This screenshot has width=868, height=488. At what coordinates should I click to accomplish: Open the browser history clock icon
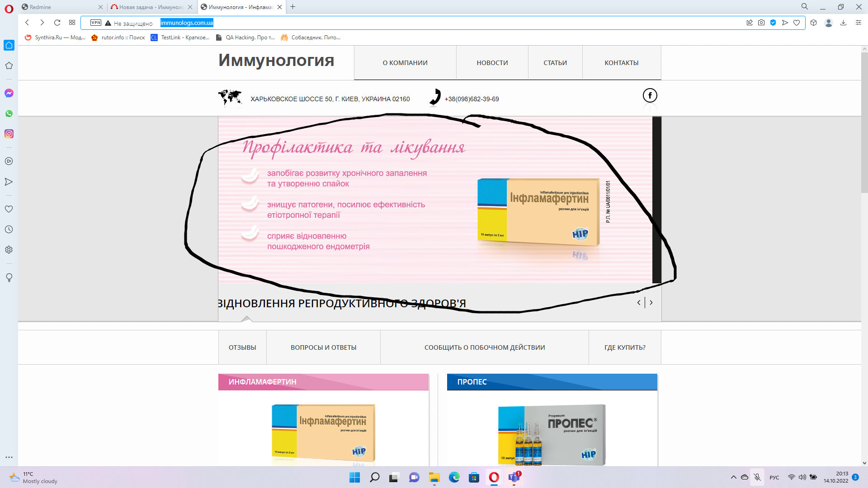coord(9,230)
